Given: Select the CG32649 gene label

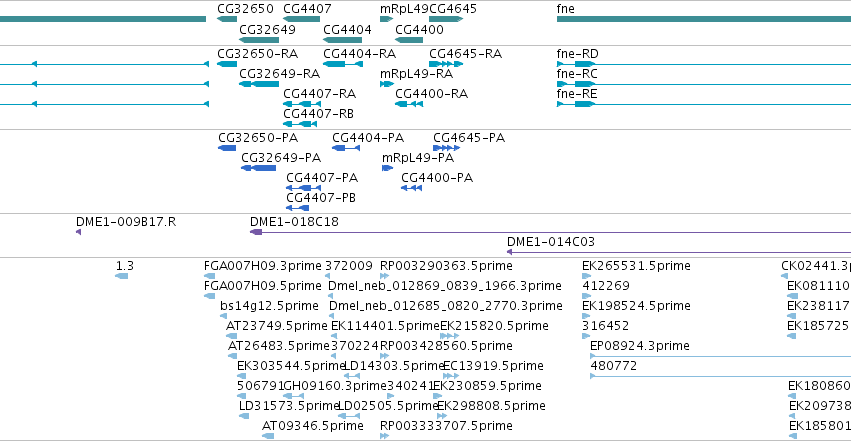Looking at the screenshot, I should pos(268,29).
